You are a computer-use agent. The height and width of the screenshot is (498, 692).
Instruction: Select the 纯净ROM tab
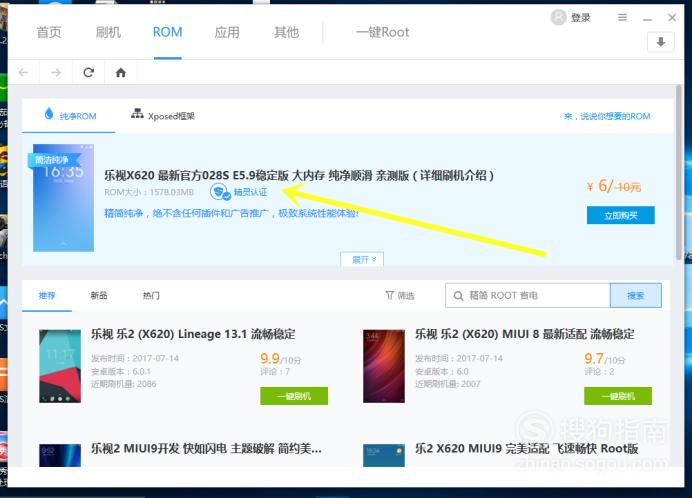pos(69,116)
